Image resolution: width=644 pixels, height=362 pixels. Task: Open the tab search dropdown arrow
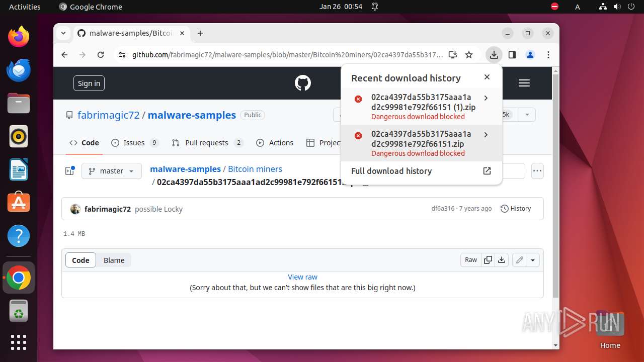(63, 33)
